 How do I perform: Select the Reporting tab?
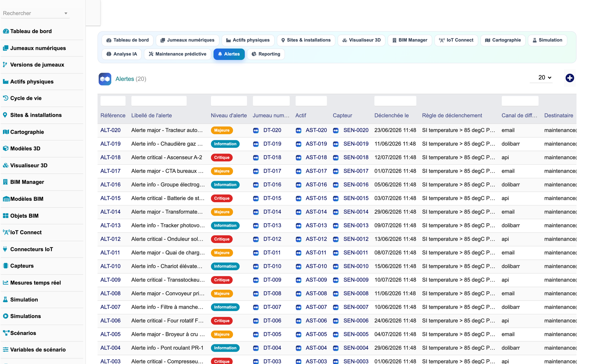click(266, 54)
